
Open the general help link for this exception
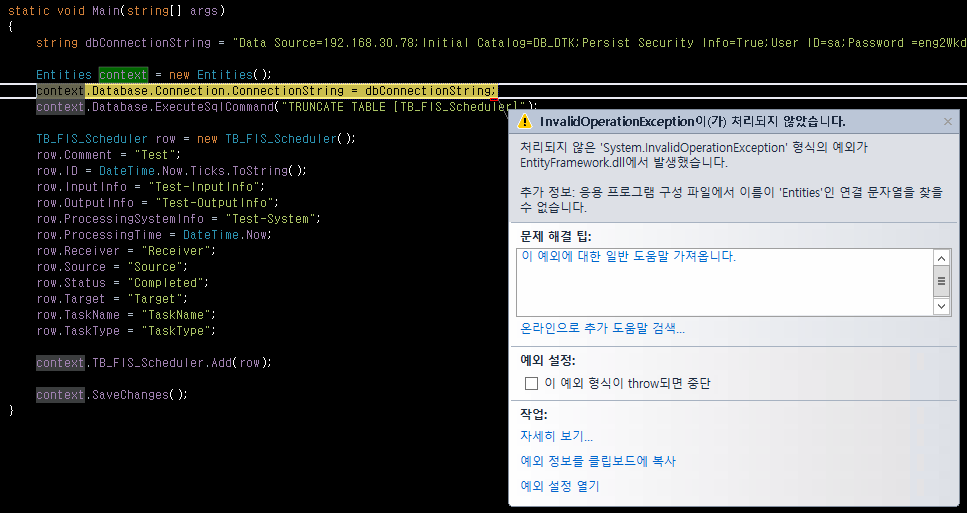[628, 257]
